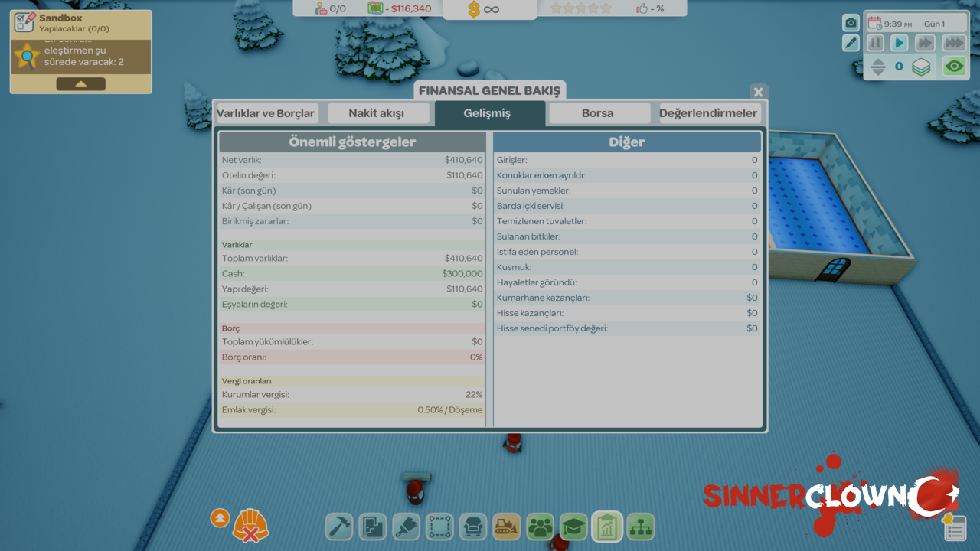
Task: Click the Gün 1 day label
Action: pos(934,24)
